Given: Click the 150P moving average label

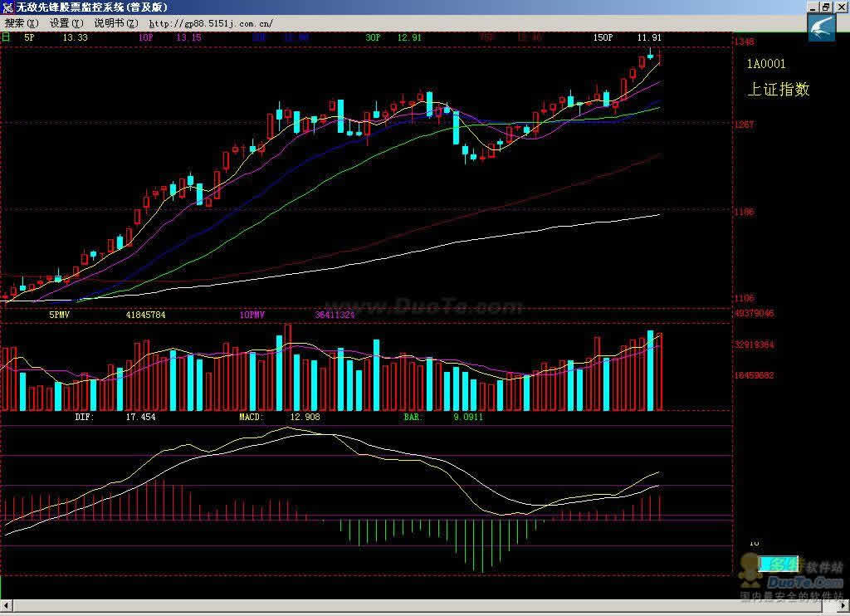Looking at the screenshot, I should point(603,37).
